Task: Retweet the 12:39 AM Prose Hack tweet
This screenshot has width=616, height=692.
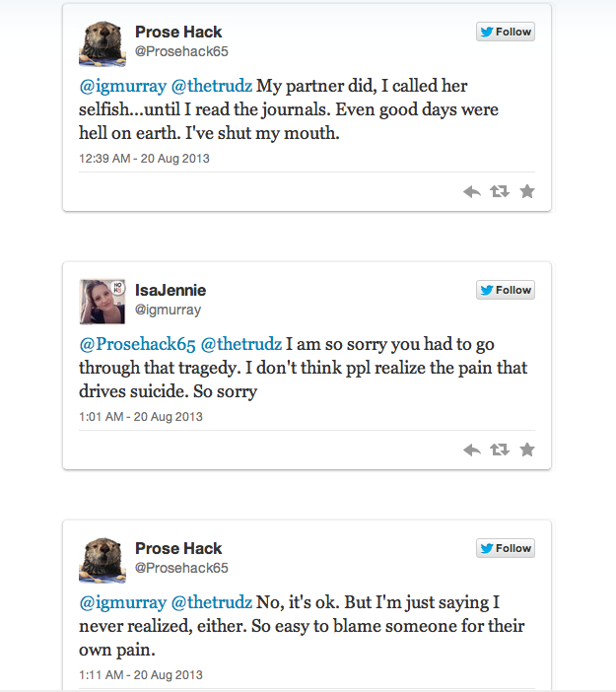Action: click(x=500, y=192)
